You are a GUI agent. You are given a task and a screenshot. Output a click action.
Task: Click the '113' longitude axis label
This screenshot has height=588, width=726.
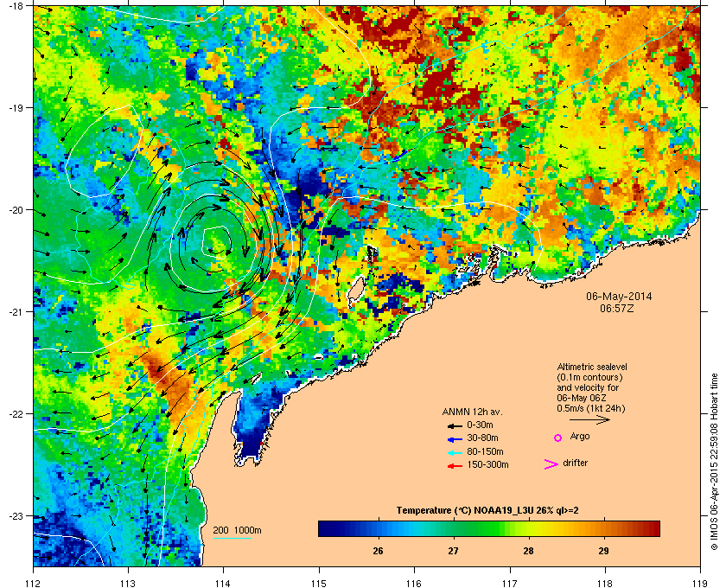[128, 583]
